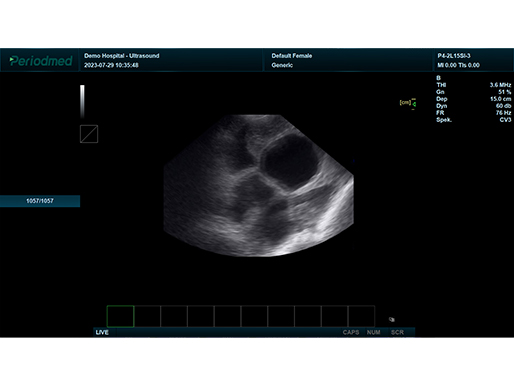Viewport: 514px width, 386px height.
Task: Click the LIVE status indicator
Action: pos(102,332)
